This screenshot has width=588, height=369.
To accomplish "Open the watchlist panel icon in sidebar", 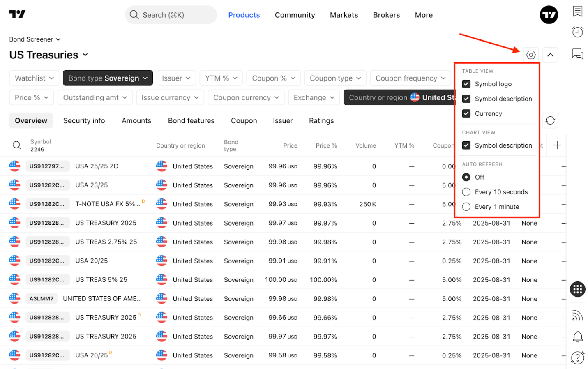I will click(x=577, y=11).
